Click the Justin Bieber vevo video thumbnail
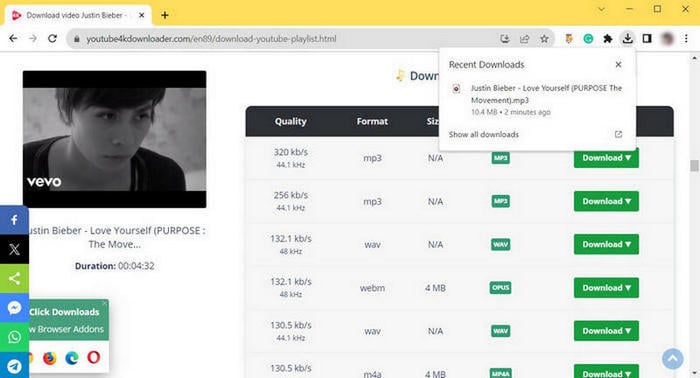The height and width of the screenshot is (378, 700). point(115,139)
